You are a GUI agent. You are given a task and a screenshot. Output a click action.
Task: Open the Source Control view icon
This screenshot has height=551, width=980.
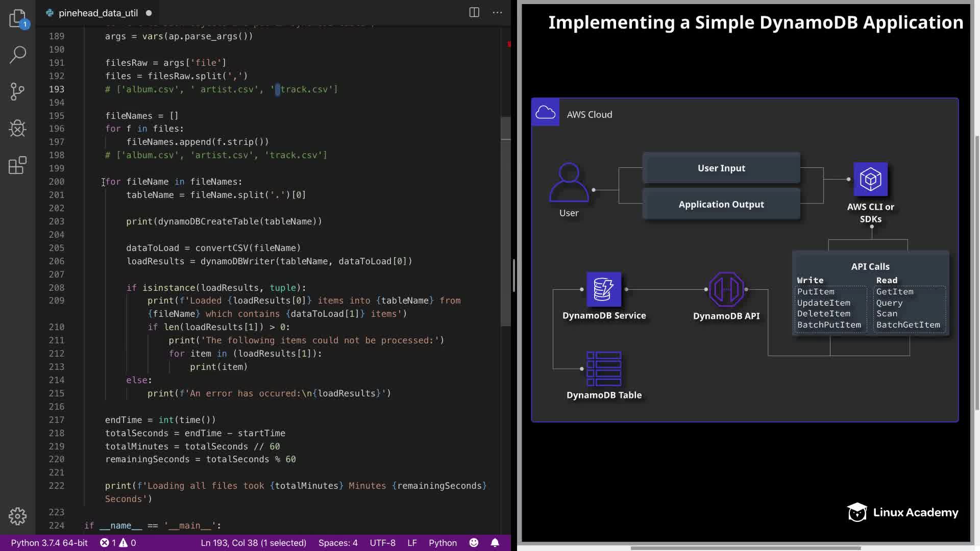pos(17,92)
